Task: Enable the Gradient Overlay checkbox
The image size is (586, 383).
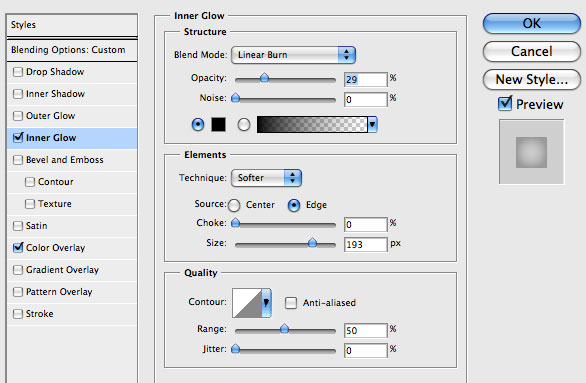Action: pyautogui.click(x=18, y=270)
